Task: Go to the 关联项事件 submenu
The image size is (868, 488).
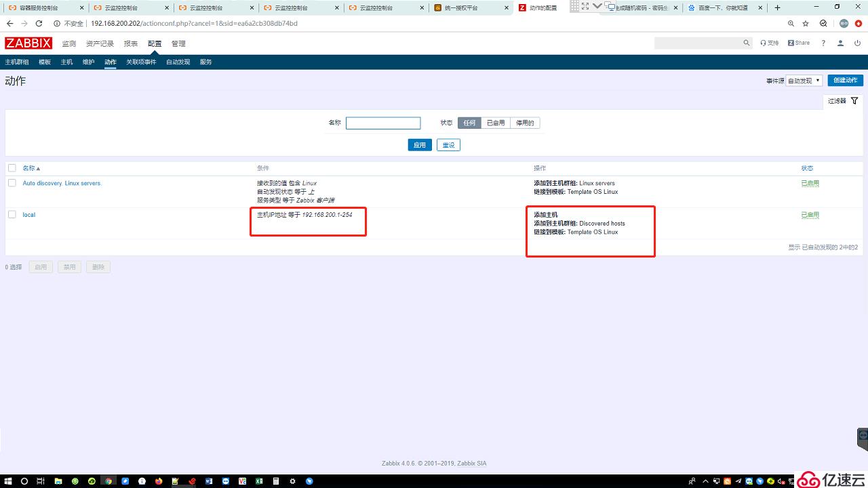Action: point(141,62)
